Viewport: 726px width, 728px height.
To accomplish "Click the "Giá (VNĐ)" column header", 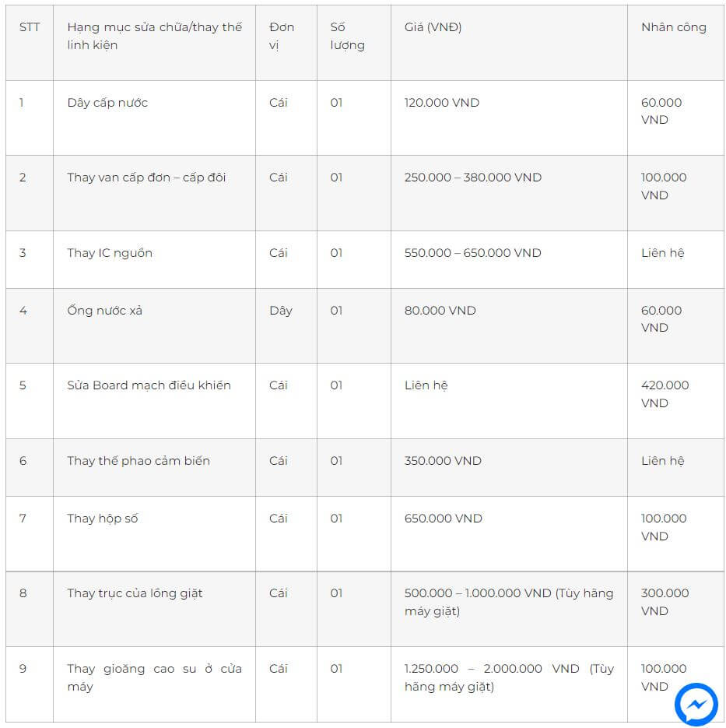I will 433,27.
